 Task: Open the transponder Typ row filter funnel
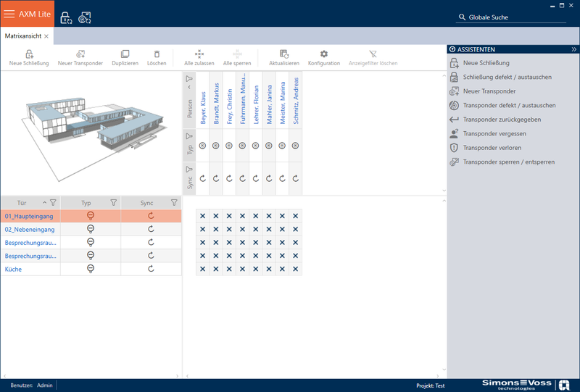point(189,136)
